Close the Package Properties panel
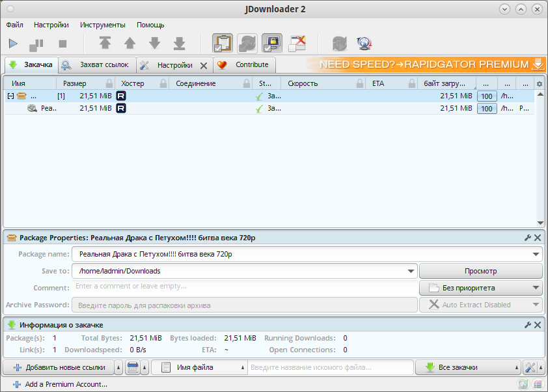This screenshot has height=392, width=548. pyautogui.click(x=538, y=238)
